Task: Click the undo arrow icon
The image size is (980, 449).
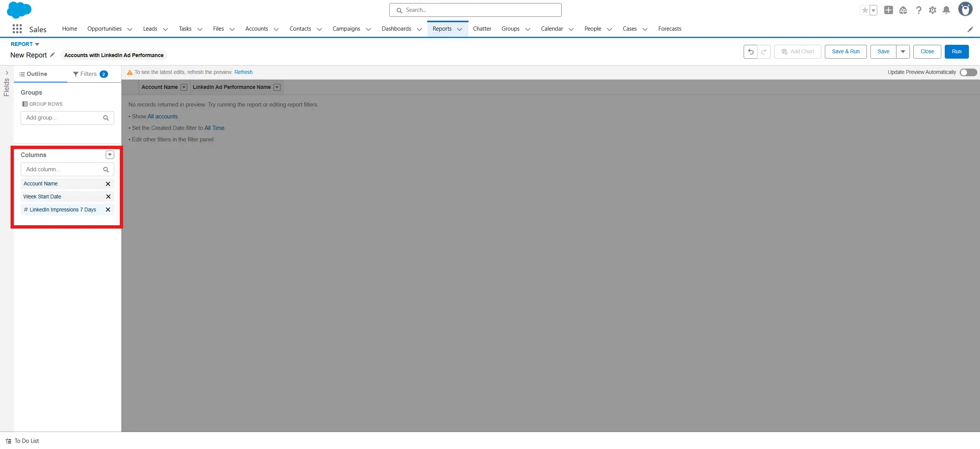Action: pos(751,52)
